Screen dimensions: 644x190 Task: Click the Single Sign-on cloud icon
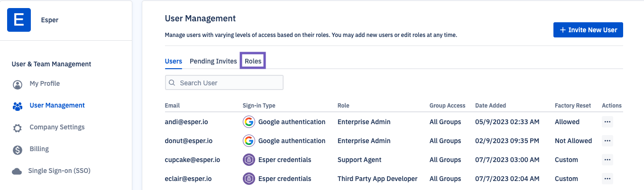[17, 171]
